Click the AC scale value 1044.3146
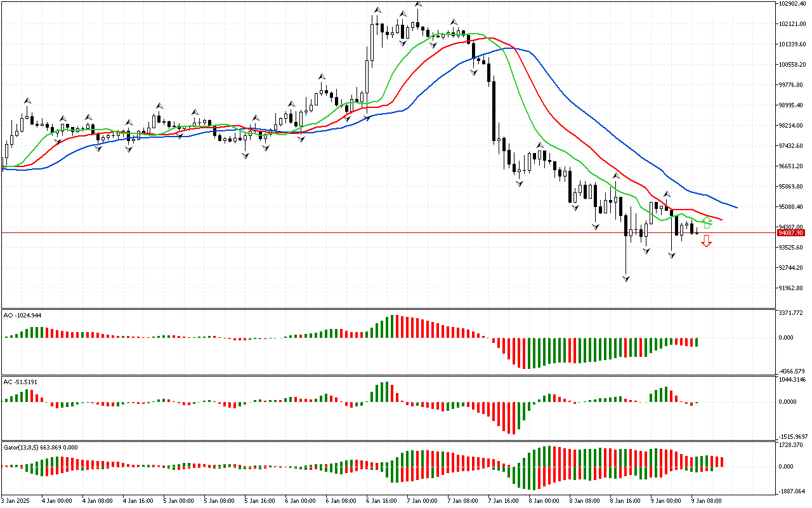The image size is (812, 508). pyautogui.click(x=793, y=380)
